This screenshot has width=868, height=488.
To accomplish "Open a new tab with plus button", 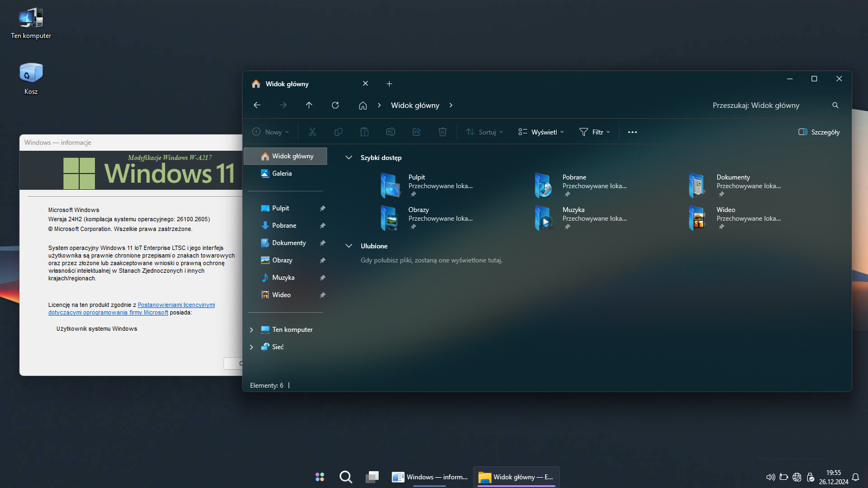I will (x=389, y=84).
